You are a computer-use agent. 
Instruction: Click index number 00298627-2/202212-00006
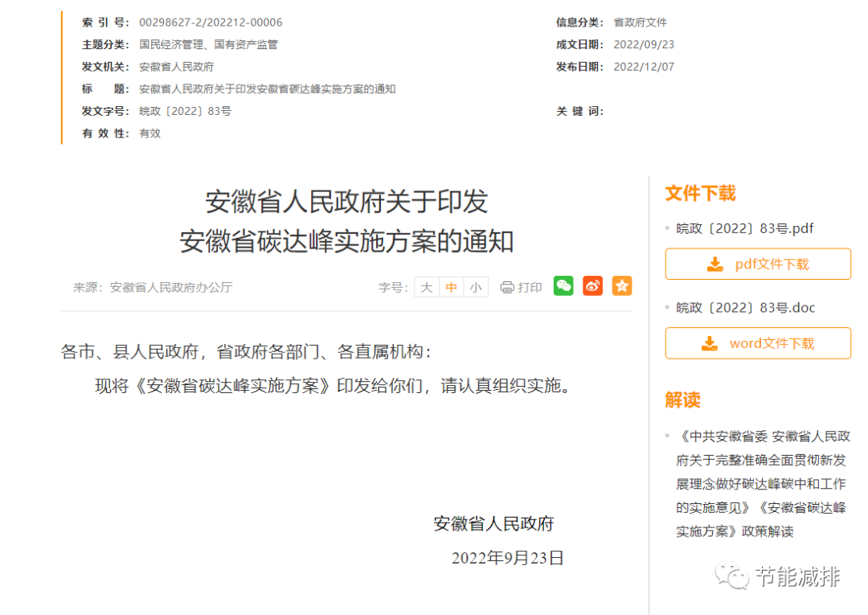[x=211, y=23]
